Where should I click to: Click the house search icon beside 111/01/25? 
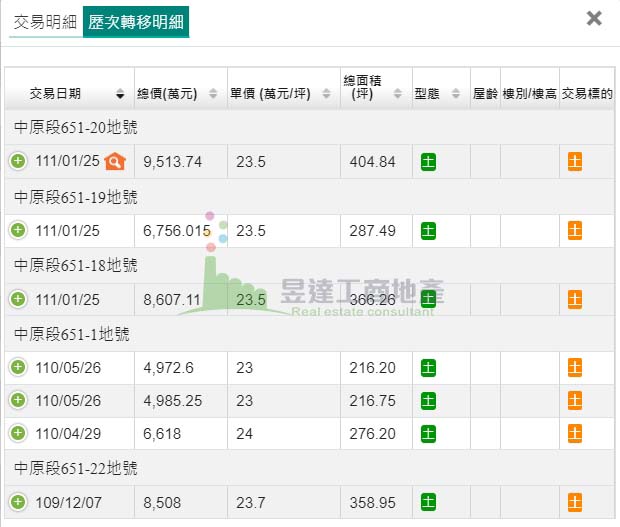[x=116, y=162]
